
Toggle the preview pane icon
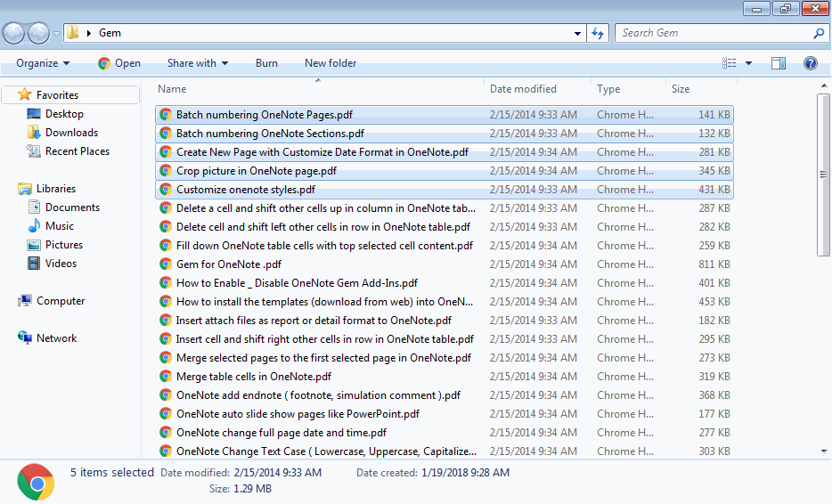click(779, 63)
